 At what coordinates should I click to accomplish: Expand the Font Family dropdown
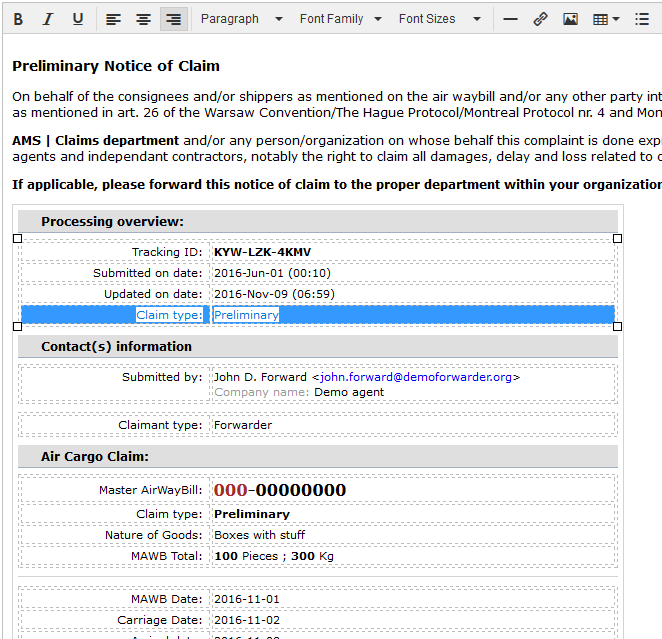coord(340,19)
